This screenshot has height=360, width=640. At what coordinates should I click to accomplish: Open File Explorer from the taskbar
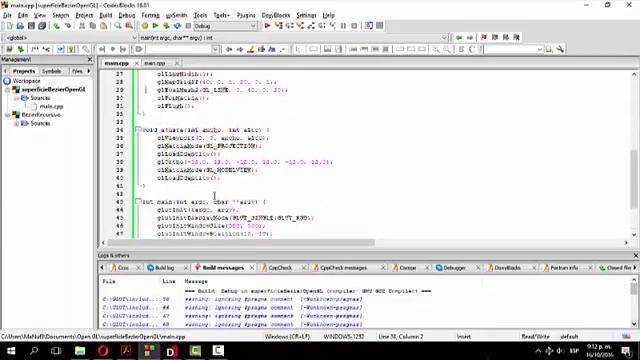click(x=80, y=351)
